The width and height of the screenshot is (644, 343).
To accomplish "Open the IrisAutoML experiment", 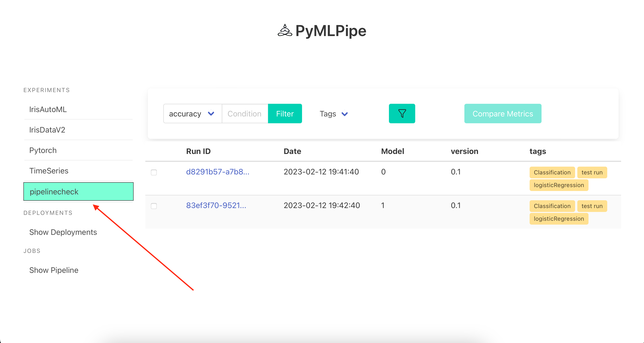I will [x=48, y=109].
